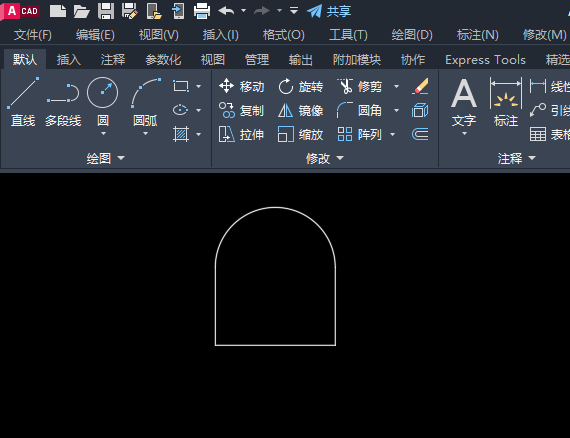The height and width of the screenshot is (438, 570).
Task: Expand the circle 圆 options dropdown
Action: tap(103, 134)
